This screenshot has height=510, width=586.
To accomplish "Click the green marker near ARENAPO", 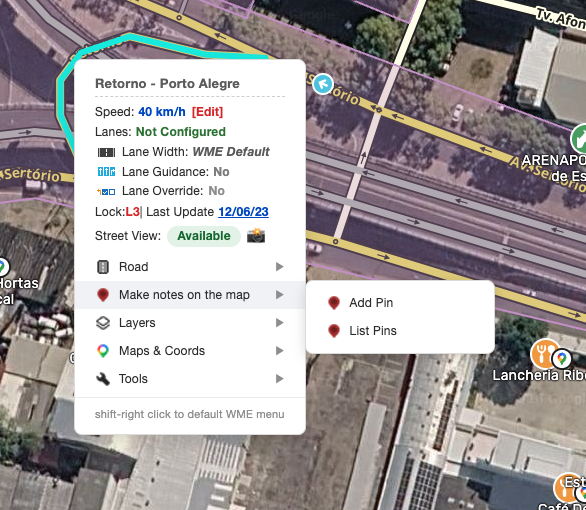I will coord(579,138).
